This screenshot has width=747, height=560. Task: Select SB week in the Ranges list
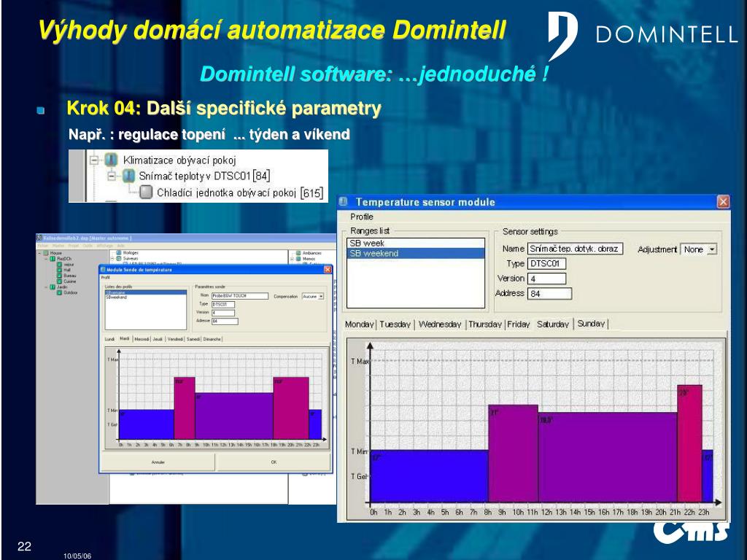click(x=415, y=244)
